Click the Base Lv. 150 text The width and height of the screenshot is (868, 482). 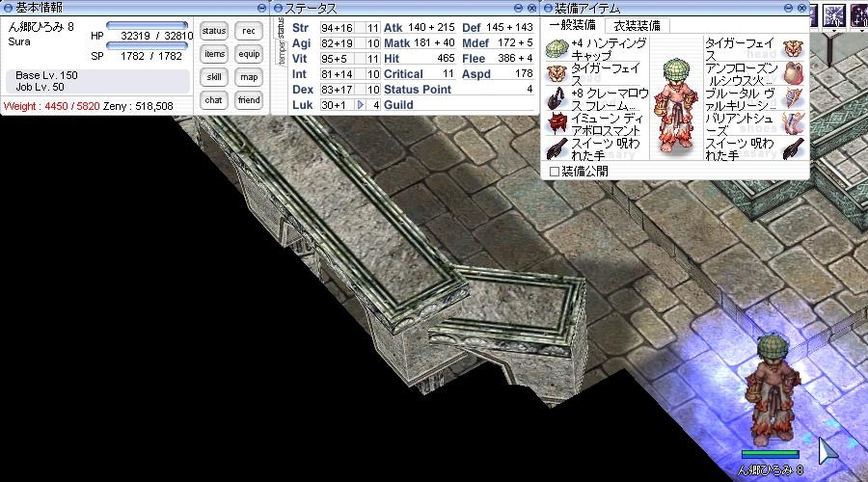46,75
